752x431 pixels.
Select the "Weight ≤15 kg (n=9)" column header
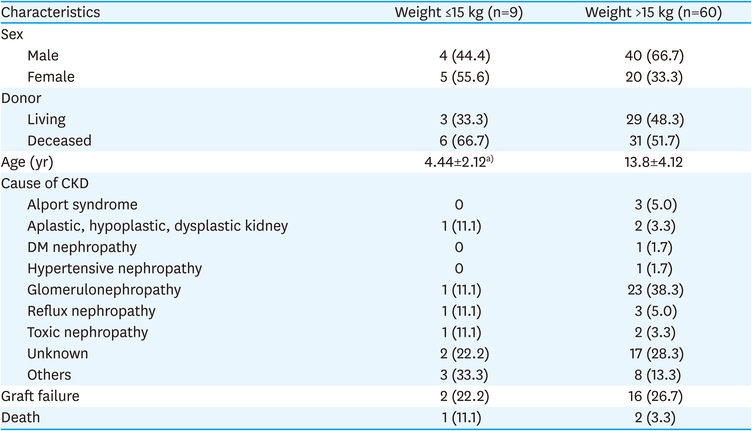point(456,15)
